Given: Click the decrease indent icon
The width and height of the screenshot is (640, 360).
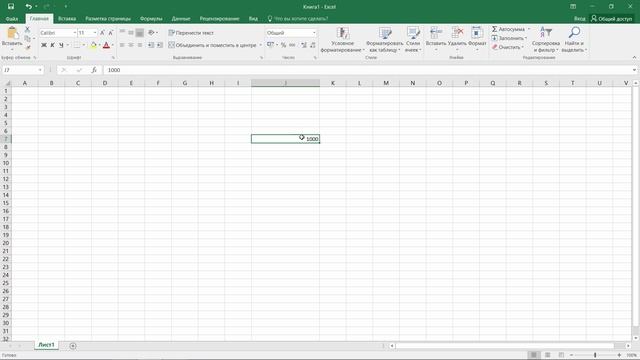Looking at the screenshot, I should click(151, 45).
